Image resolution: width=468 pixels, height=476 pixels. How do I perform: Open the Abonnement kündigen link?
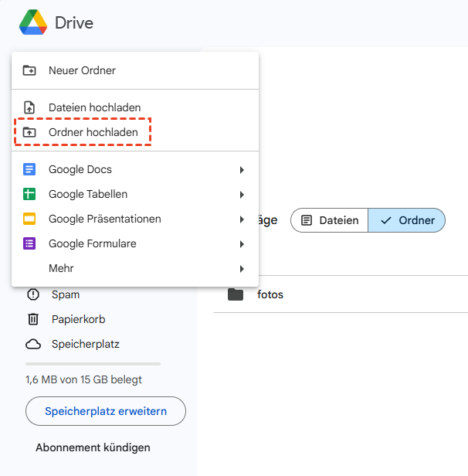point(93,447)
